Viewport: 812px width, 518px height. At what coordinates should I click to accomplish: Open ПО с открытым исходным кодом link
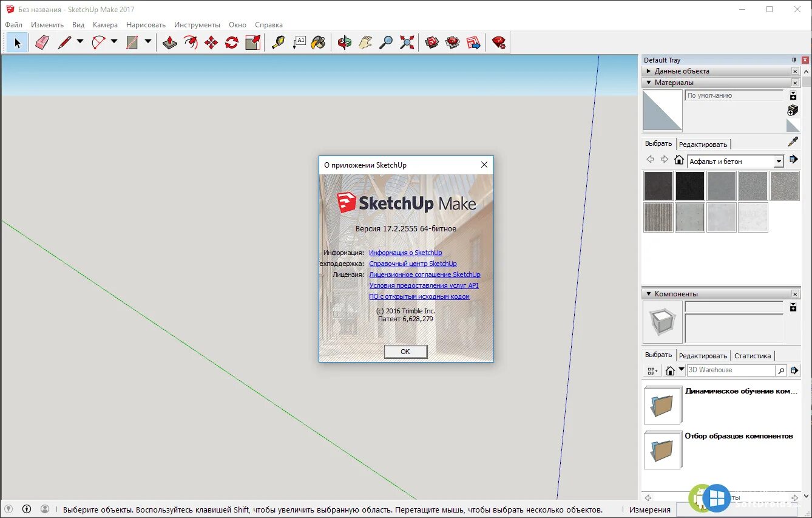coord(419,296)
